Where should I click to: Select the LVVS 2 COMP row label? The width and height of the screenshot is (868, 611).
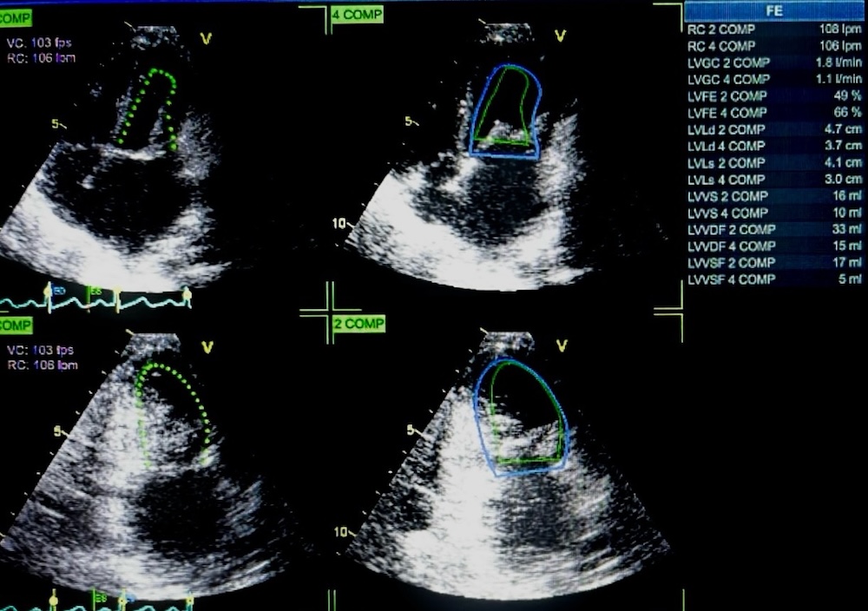tap(727, 196)
